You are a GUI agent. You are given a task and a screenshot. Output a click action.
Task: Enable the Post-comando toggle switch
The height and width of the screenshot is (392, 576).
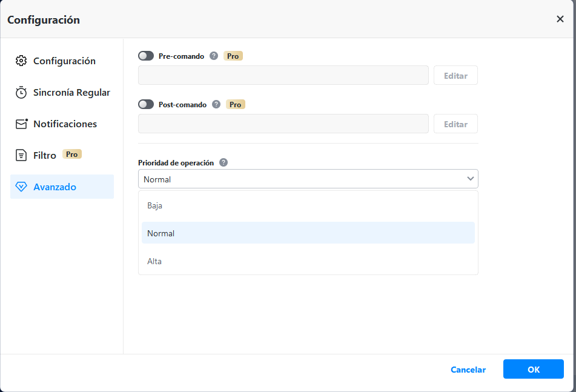coord(146,104)
